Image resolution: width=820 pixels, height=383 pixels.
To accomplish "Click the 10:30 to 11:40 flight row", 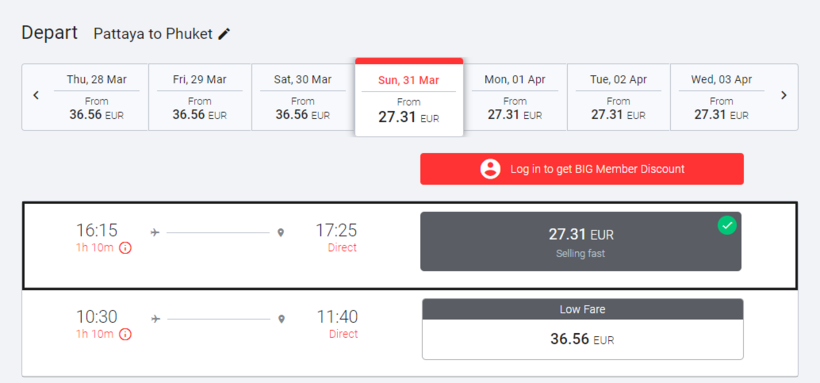I will (x=410, y=333).
